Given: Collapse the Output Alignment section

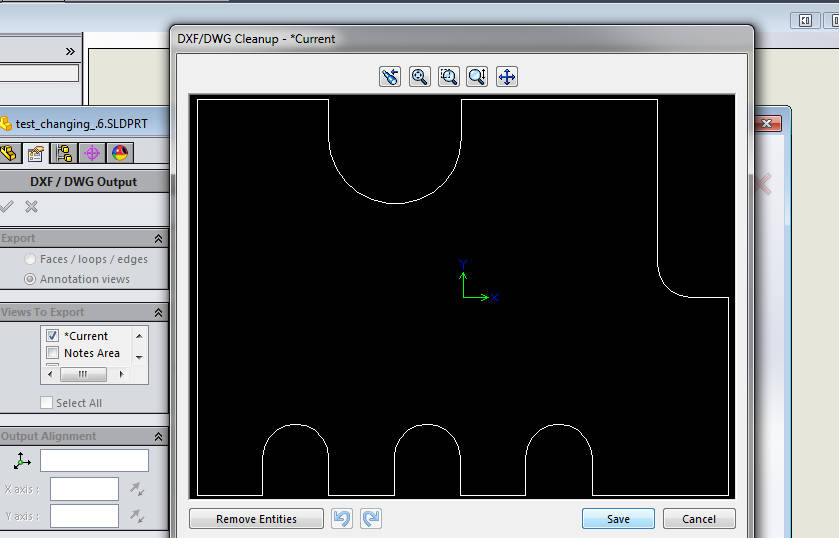Looking at the screenshot, I should (158, 437).
